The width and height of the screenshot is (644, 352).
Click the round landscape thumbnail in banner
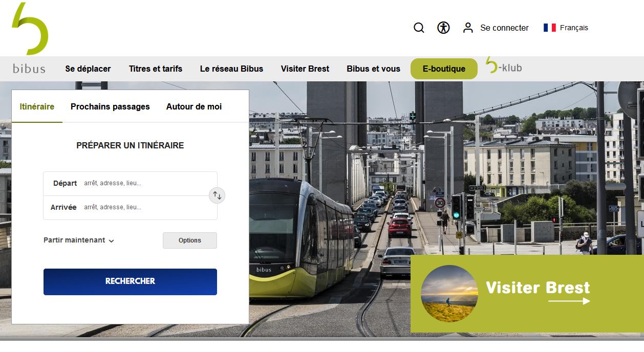[x=449, y=294]
